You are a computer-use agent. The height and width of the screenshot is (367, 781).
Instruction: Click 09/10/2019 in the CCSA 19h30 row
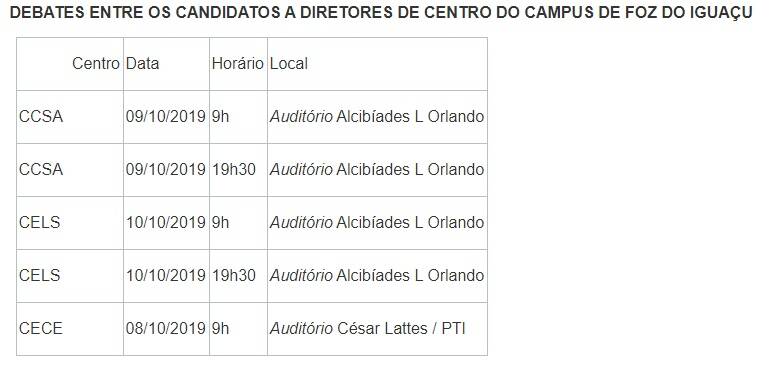coord(166,170)
